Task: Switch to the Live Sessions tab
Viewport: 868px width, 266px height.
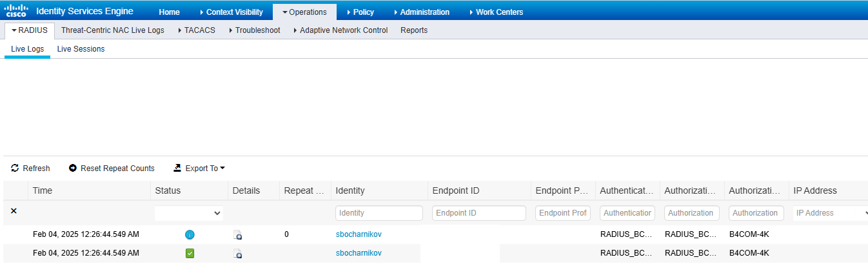Action: (x=81, y=49)
